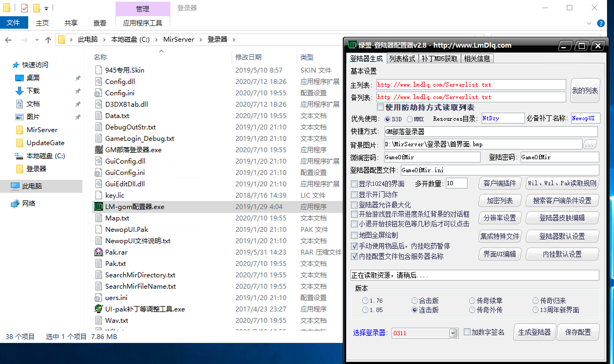
Task: Click the LM-gom配置器.exe file icon
Action: (99, 206)
